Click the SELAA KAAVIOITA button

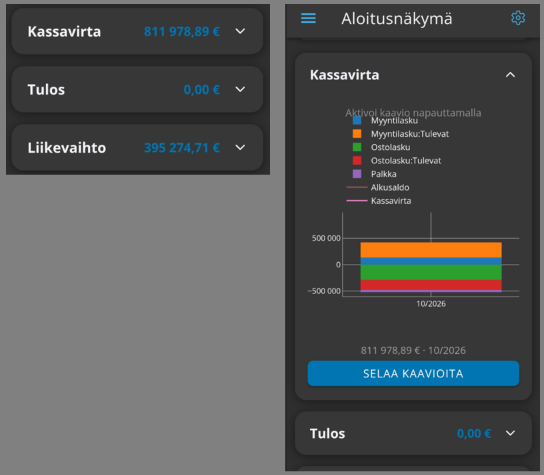tap(413, 373)
